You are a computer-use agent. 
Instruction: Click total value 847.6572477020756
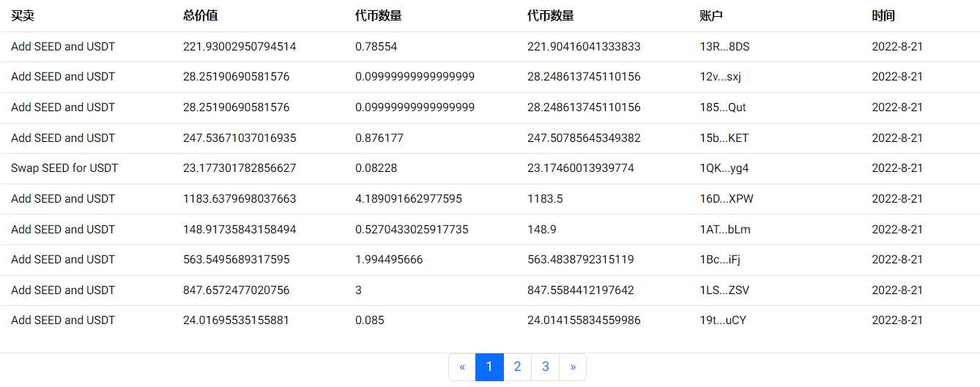pos(237,290)
